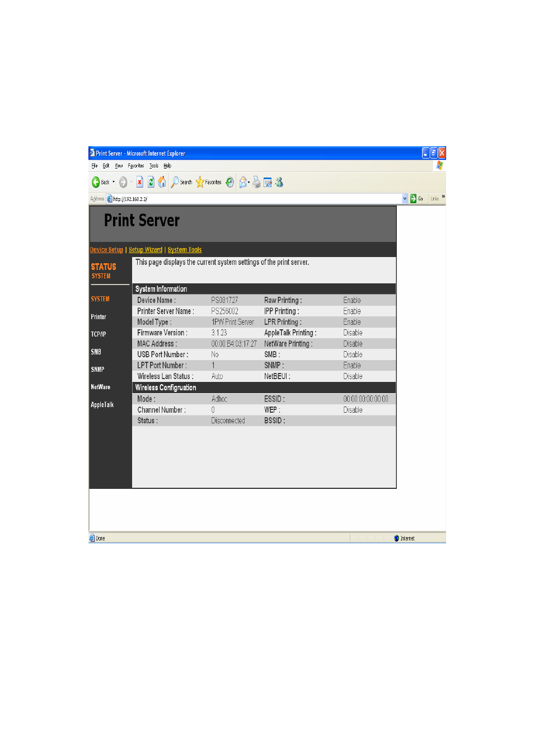The image size is (534, 756).
Task: Click the model type 1PW Print Server
Action: [x=233, y=322]
